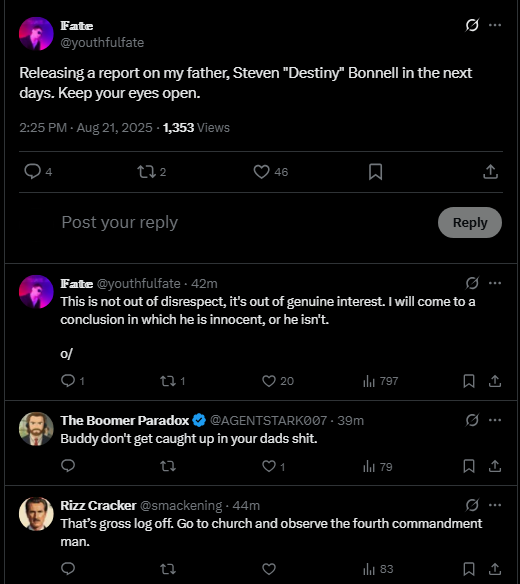Screen dimensions: 520x584
Task: Repost the Rizz Cracker reply
Action: (168, 569)
